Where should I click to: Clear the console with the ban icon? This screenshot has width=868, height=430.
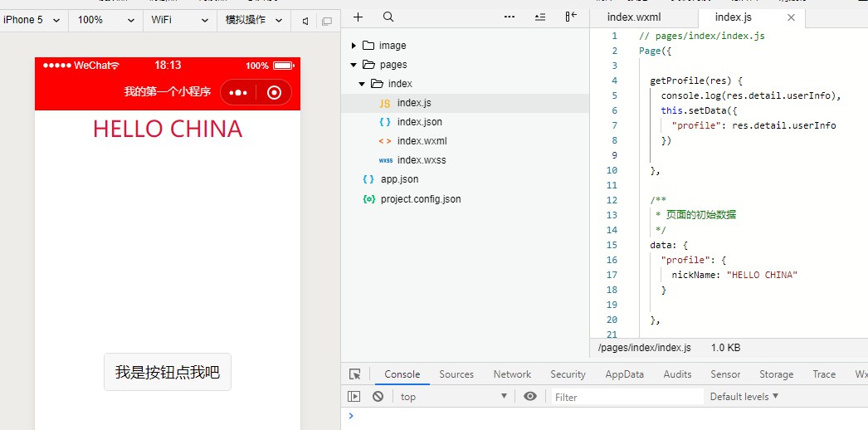click(x=378, y=397)
